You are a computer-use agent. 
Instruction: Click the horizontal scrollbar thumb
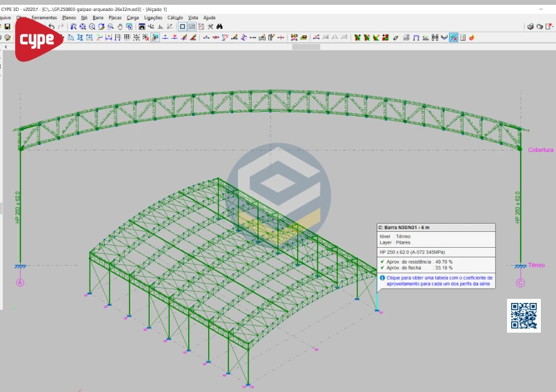click(306, 47)
